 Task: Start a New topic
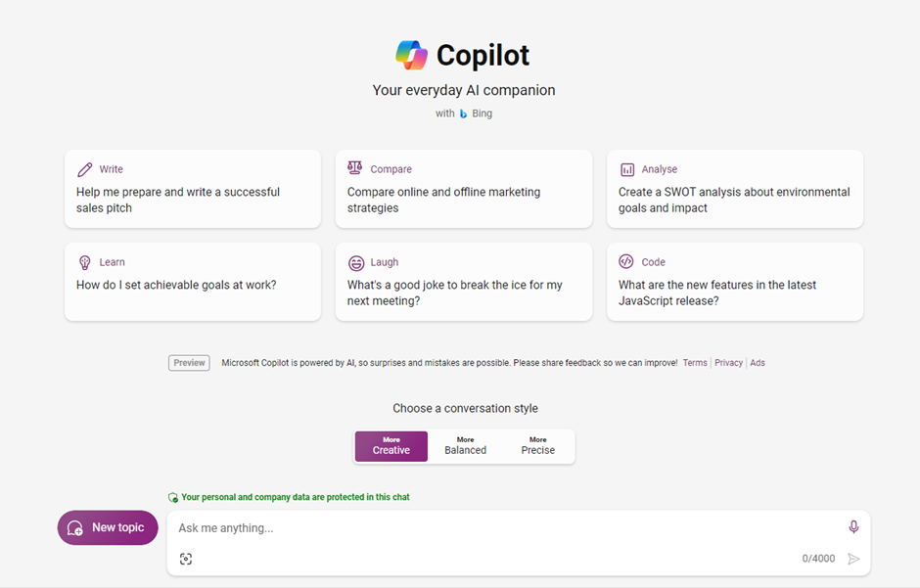[x=107, y=527]
